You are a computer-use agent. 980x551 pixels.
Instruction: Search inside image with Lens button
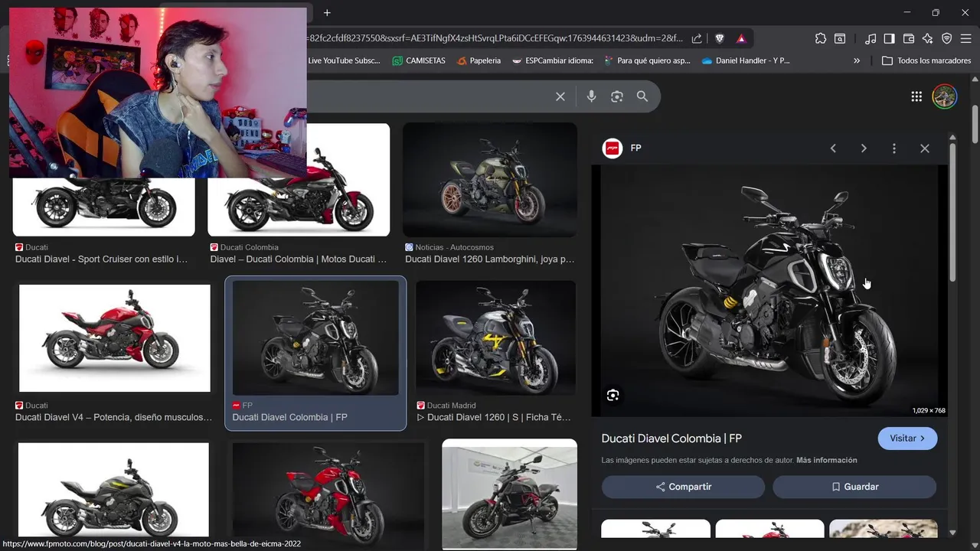[x=612, y=395]
